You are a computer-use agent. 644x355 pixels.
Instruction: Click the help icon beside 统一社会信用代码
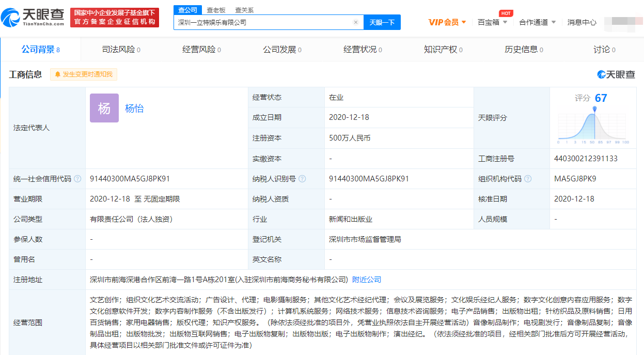(x=77, y=179)
